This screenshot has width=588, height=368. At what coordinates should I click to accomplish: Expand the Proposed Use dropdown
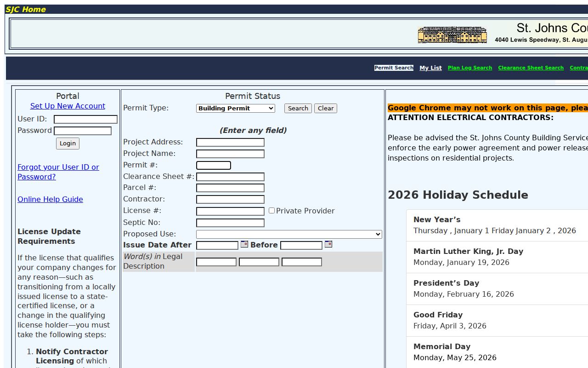point(289,234)
